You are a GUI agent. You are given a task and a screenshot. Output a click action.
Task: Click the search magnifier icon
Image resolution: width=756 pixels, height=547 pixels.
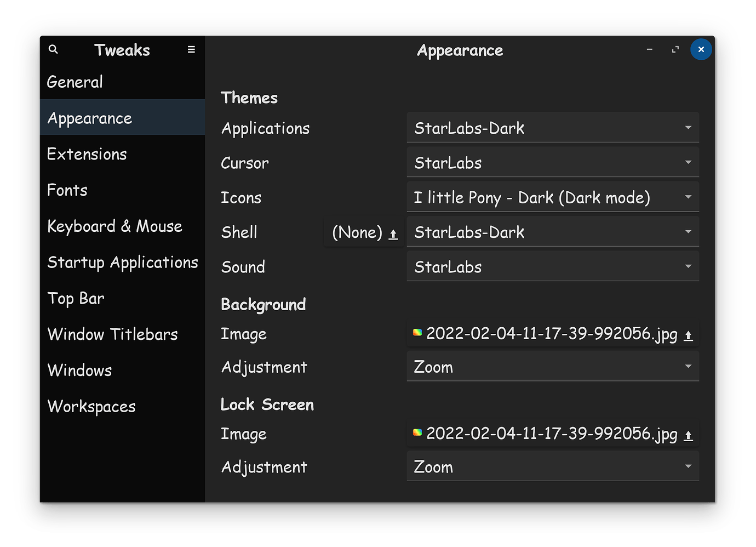pyautogui.click(x=53, y=49)
